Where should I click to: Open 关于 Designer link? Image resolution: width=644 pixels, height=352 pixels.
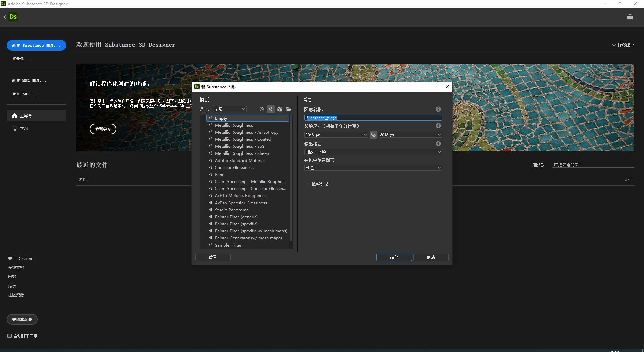click(21, 258)
